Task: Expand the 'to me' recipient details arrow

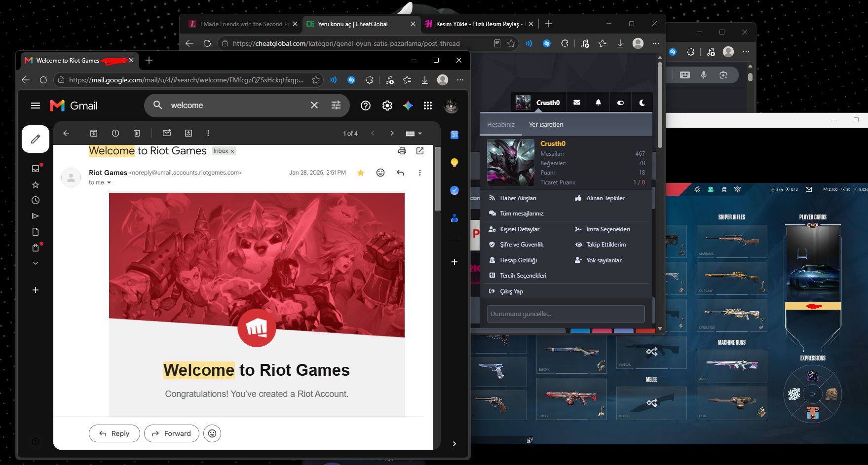Action: [109, 183]
